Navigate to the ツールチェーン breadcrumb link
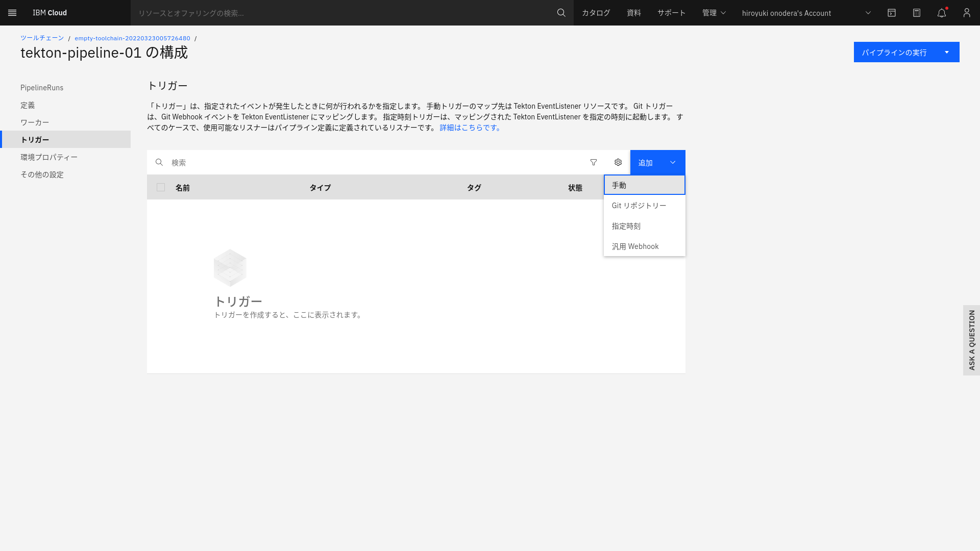Image resolution: width=980 pixels, height=551 pixels. coord(42,38)
